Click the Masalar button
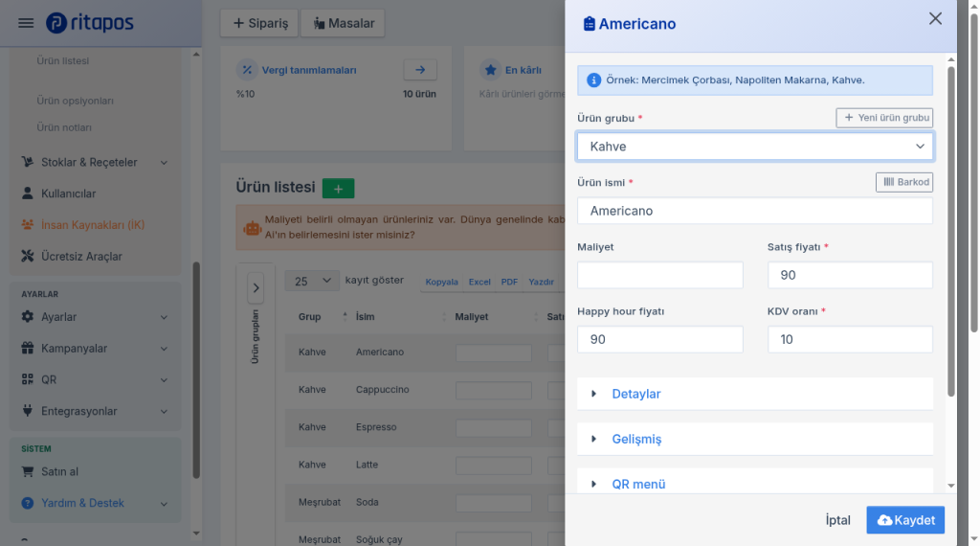 (344, 23)
